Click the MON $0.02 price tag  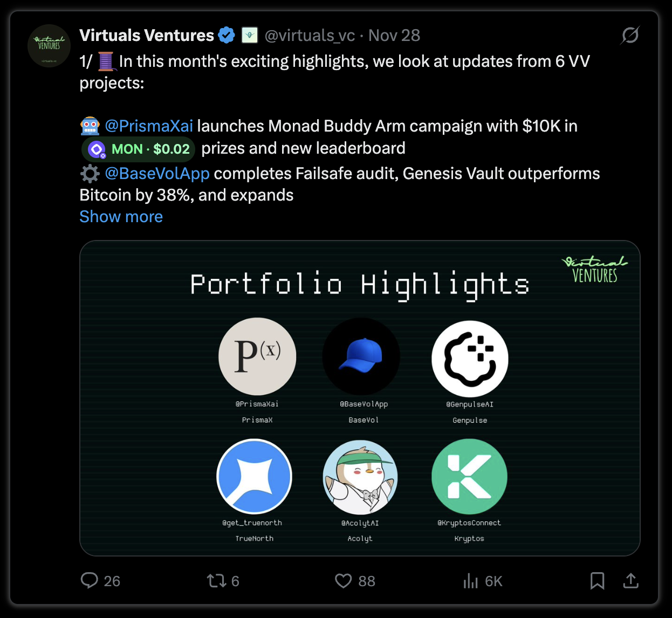[138, 149]
